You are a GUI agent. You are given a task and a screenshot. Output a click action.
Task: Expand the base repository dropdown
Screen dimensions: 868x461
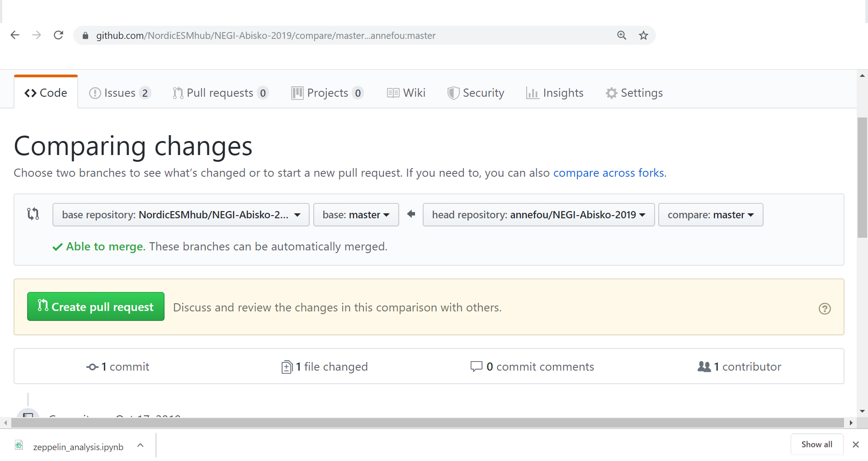click(x=181, y=215)
